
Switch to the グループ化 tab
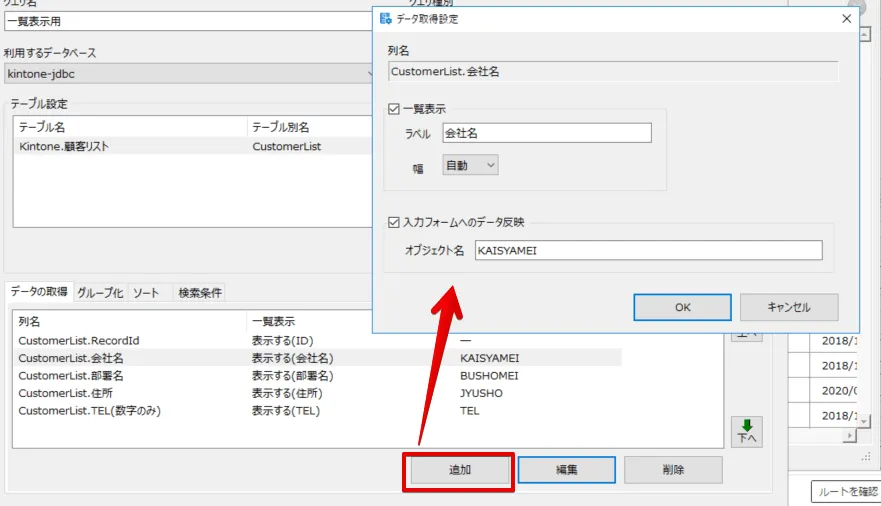coord(100,293)
